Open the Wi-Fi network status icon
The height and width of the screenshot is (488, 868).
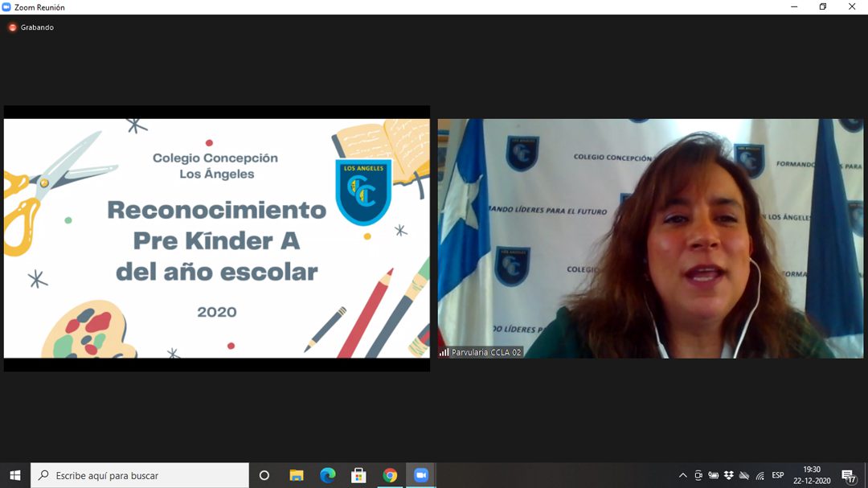[x=759, y=475]
